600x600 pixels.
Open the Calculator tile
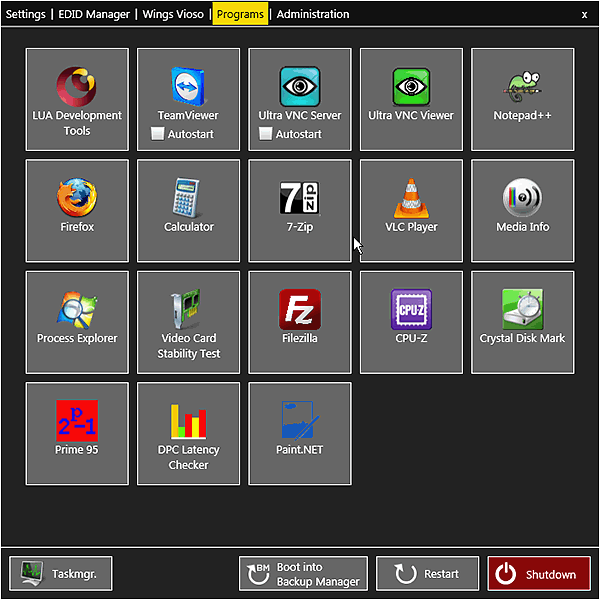tap(188, 211)
